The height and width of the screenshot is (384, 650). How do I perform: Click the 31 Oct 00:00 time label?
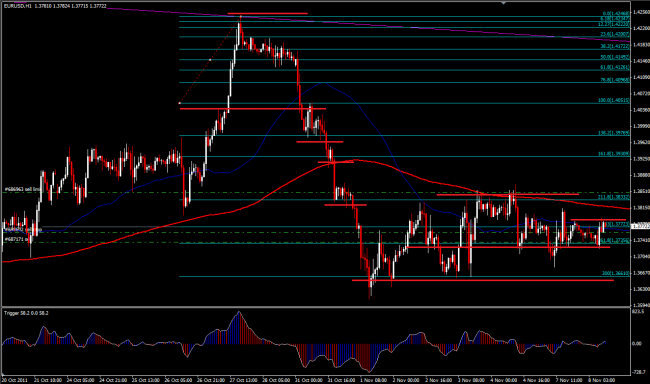coord(309,380)
